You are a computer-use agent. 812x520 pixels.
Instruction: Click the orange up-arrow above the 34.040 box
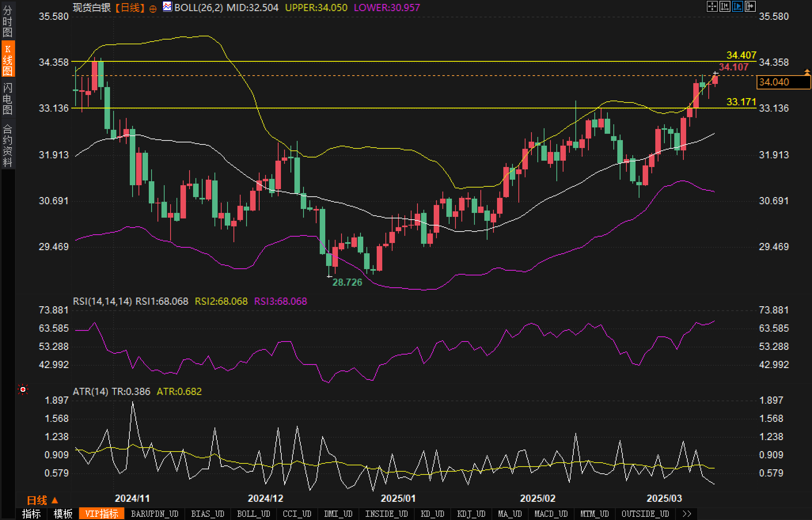(807, 72)
